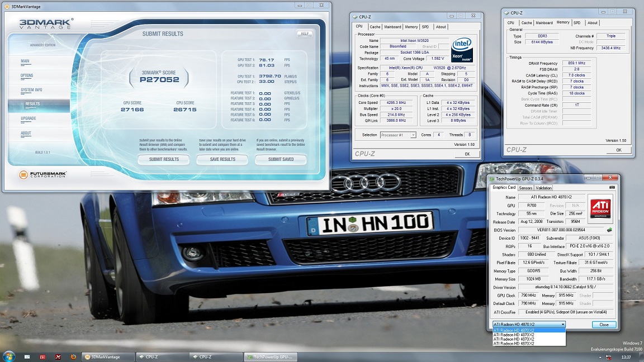Click the ATI CrossFire status field
The image size is (644, 362).
coord(566,312)
